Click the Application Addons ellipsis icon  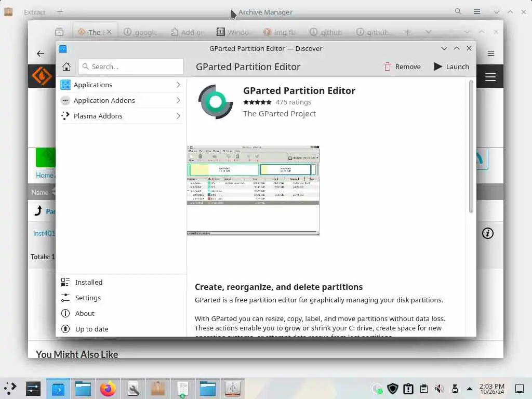65,100
